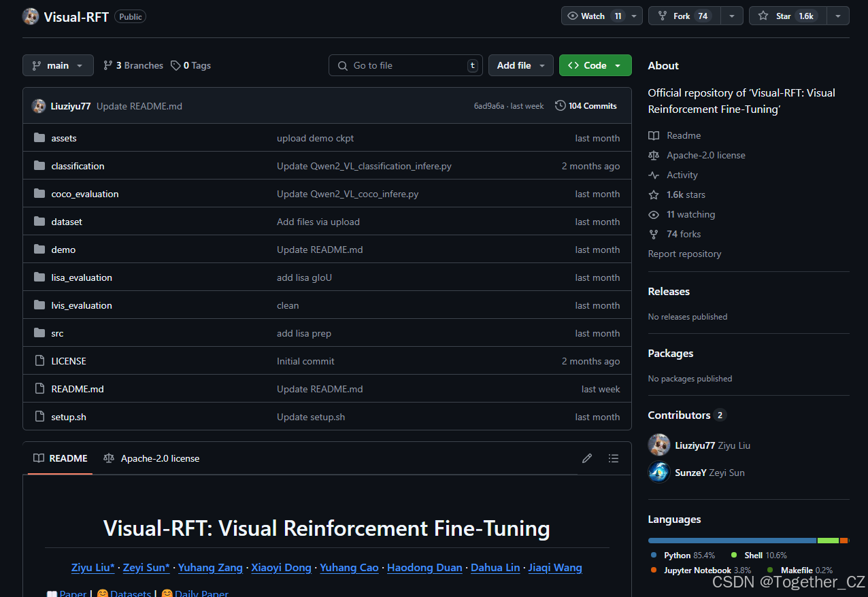Click the demo folder icon
Image resolution: width=868 pixels, height=597 pixels.
(x=39, y=250)
